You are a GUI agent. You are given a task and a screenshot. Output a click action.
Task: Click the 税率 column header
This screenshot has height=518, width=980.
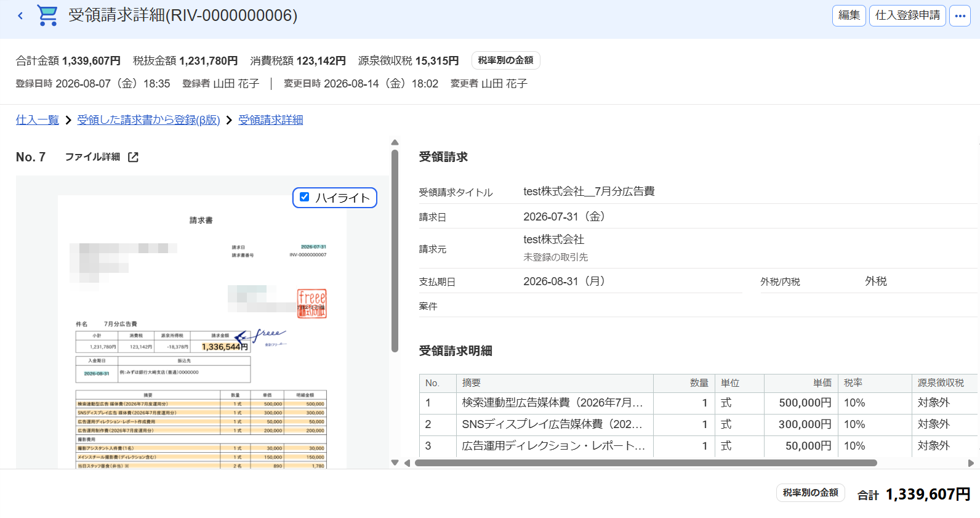(875, 383)
